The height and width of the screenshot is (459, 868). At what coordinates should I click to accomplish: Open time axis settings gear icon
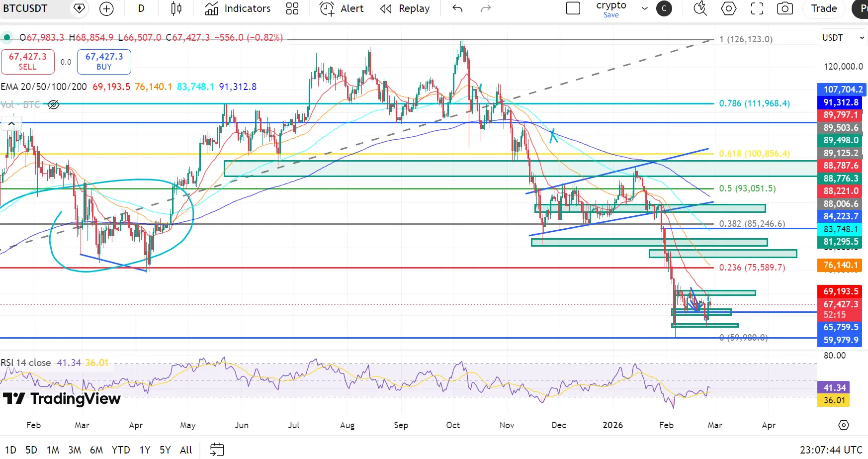click(x=844, y=425)
